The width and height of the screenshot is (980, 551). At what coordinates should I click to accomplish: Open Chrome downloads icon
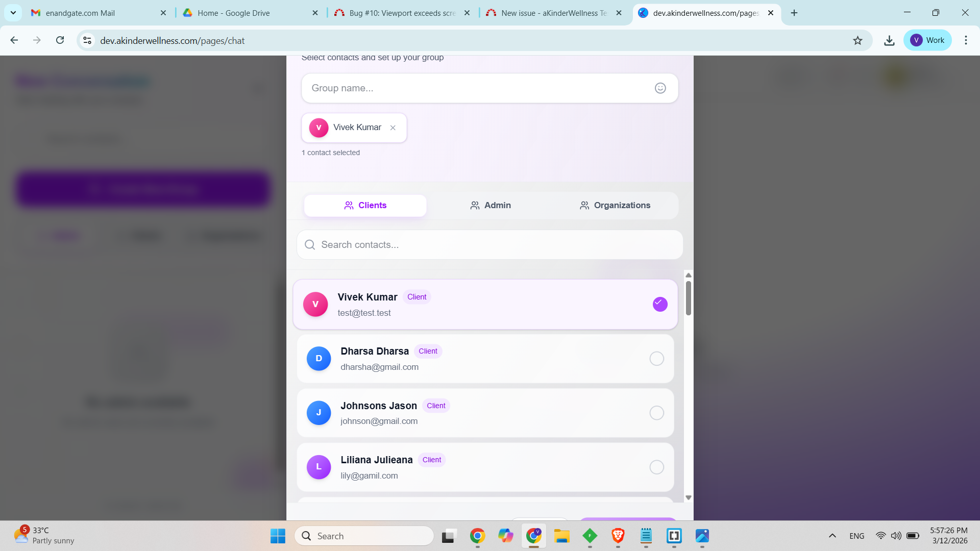[x=889, y=41]
